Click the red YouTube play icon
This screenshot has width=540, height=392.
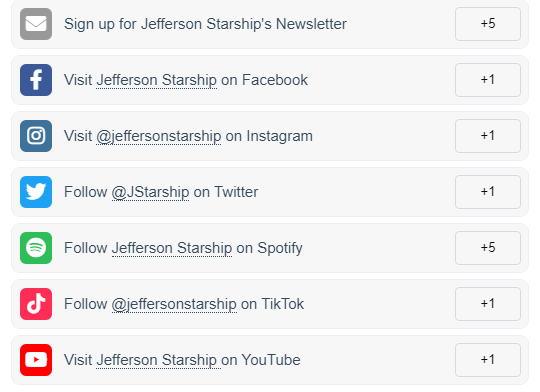tap(36, 360)
